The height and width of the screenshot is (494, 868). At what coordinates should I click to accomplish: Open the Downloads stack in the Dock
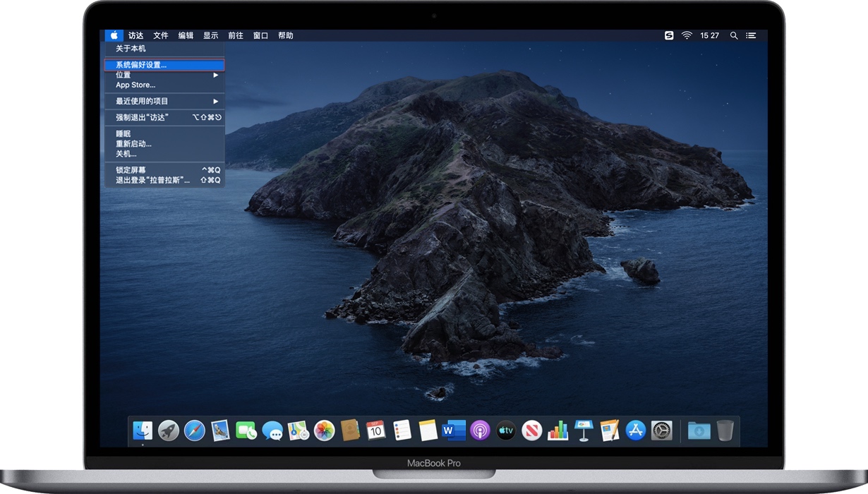[699, 430]
